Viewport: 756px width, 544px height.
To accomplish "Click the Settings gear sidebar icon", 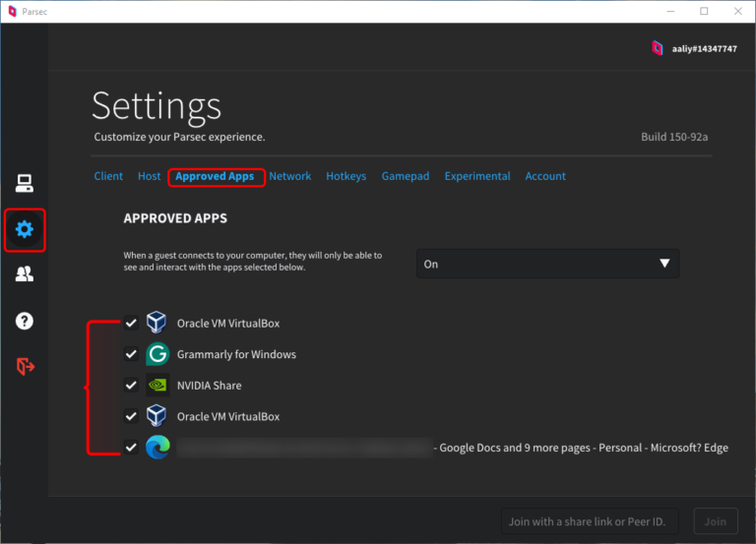I will [x=25, y=229].
